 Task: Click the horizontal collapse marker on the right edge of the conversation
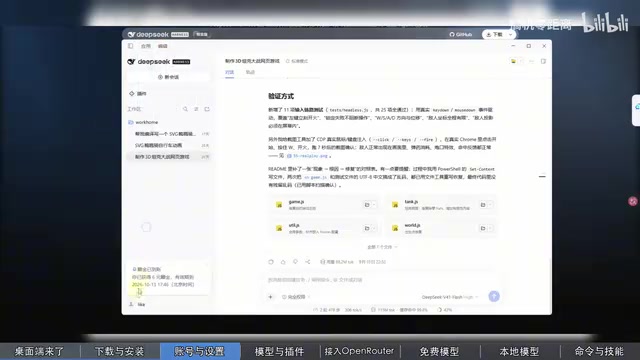(x=542, y=176)
